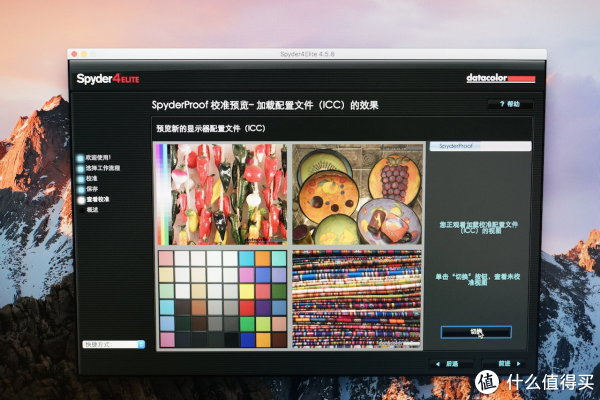Go to the 选择工作流程 step in sidebar
600x400 pixels.
99,168
